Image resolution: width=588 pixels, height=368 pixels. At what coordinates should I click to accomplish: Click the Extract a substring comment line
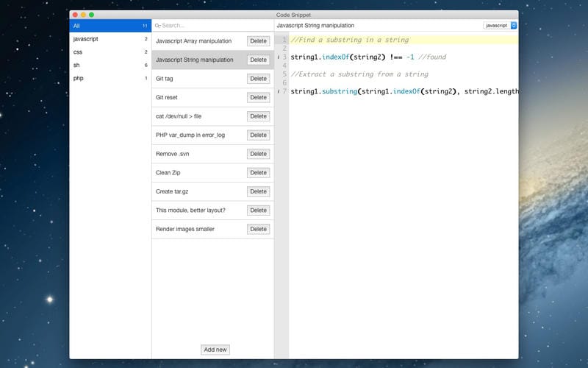click(x=359, y=74)
